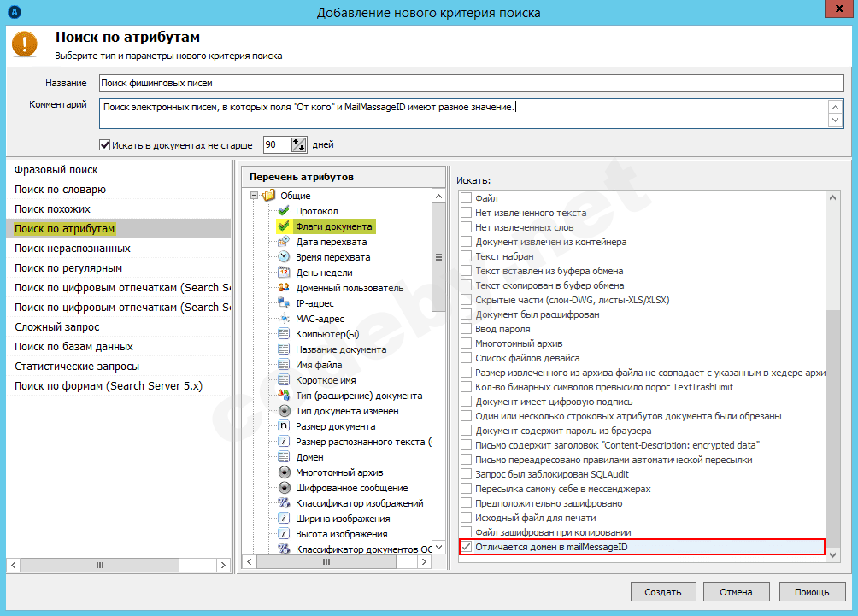Select Поиск похожих option

point(119,209)
